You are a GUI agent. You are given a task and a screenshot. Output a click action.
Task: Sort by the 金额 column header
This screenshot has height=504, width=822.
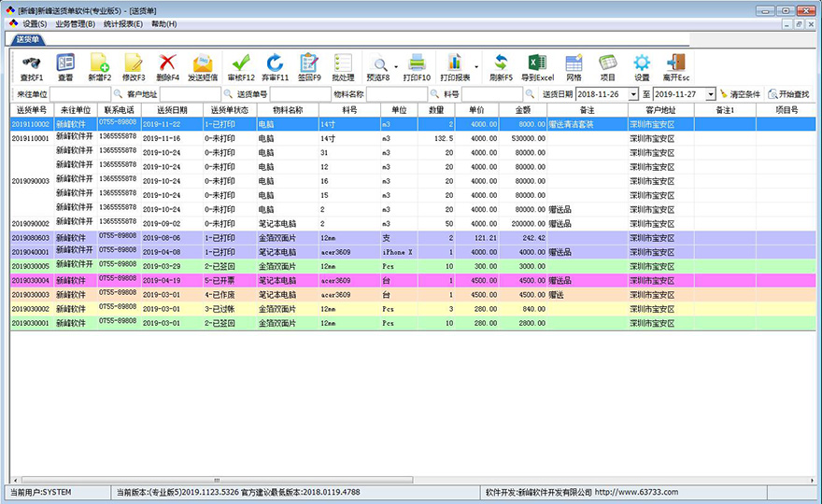click(523, 110)
